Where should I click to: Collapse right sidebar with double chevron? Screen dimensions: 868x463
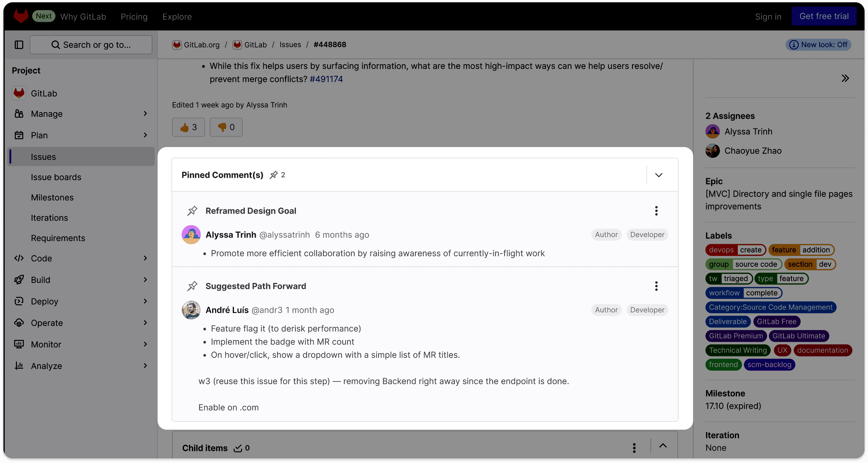tap(845, 78)
